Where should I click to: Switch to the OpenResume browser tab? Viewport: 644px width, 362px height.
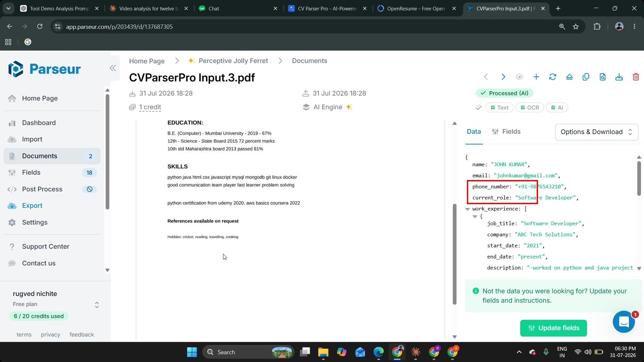[417, 8]
